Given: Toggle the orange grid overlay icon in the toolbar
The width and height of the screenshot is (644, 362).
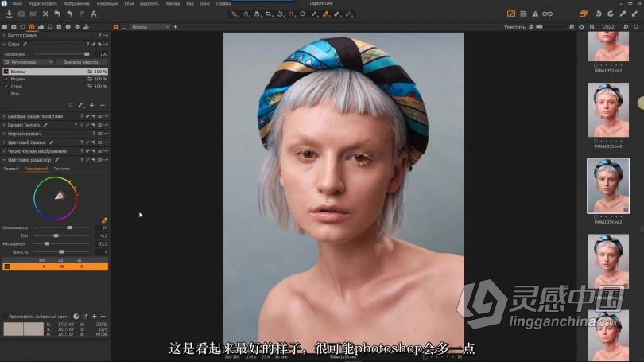Looking at the screenshot, I should (x=511, y=14).
